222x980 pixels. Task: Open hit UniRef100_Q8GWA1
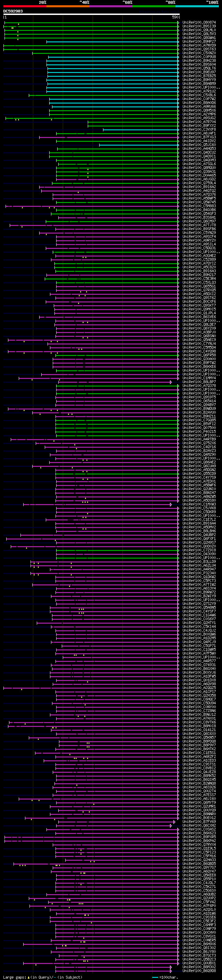pos(199,38)
